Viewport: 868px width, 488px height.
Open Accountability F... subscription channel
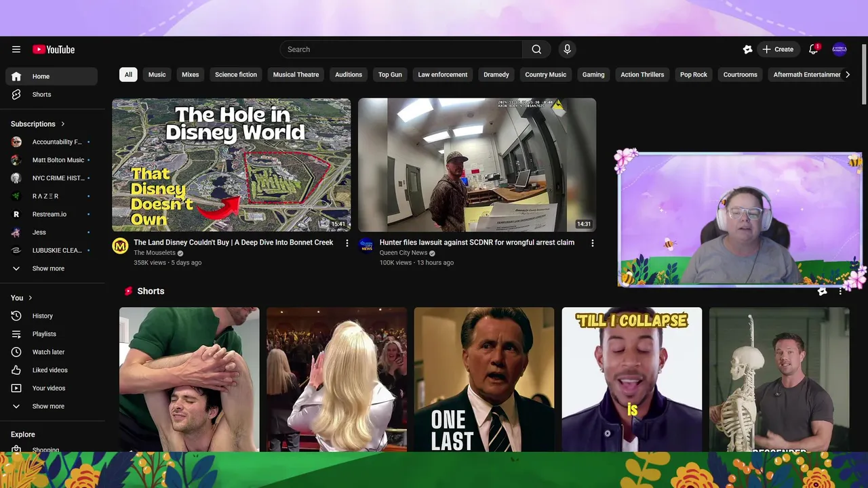tap(52, 142)
